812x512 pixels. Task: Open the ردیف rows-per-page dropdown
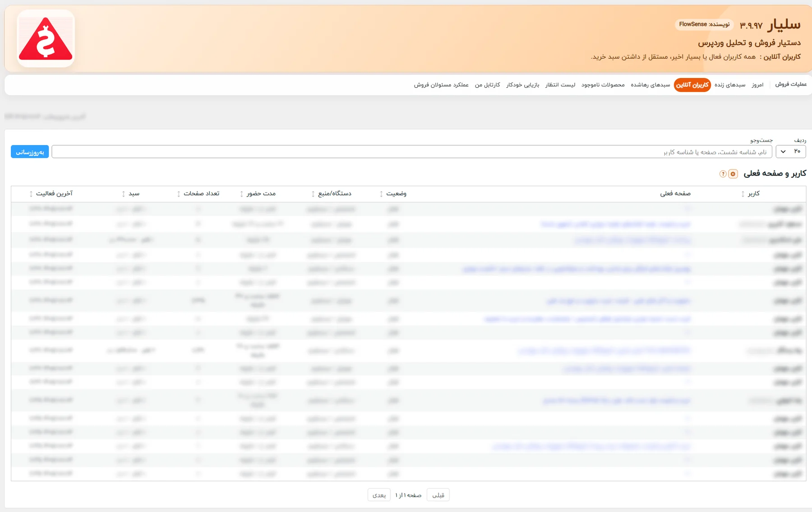pos(791,152)
